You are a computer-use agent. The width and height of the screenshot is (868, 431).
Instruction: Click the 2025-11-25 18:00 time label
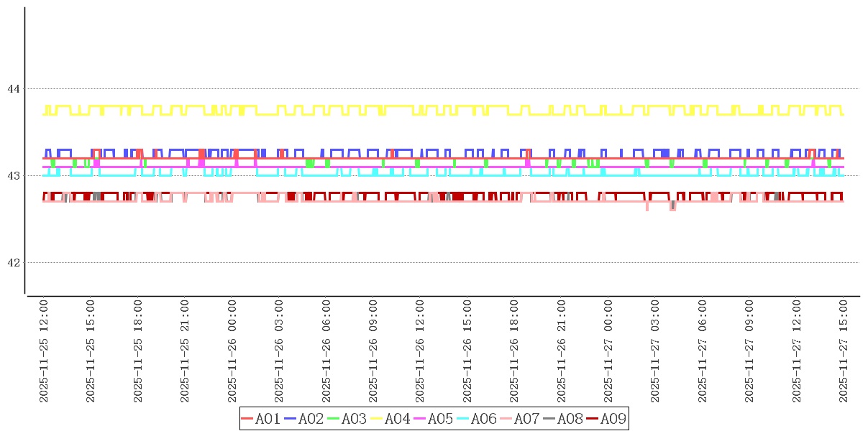pos(138,351)
